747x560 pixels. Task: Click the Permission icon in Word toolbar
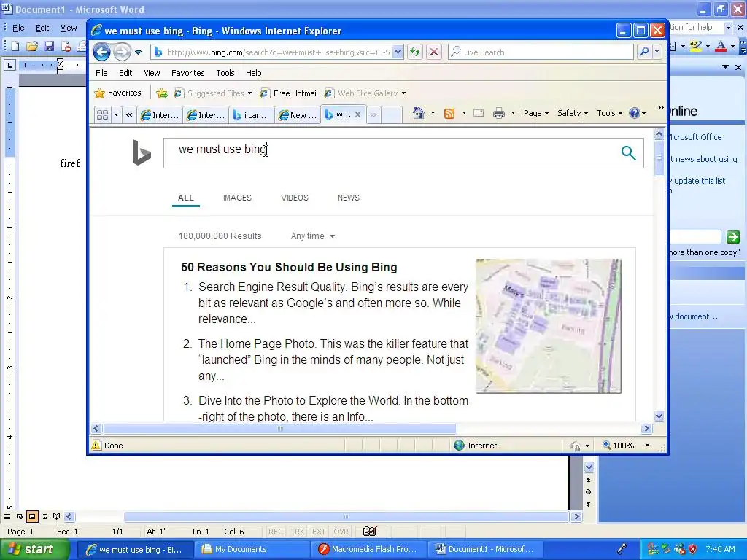(x=66, y=46)
